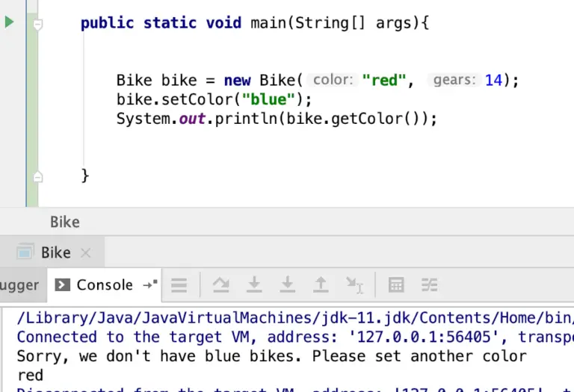The image size is (574, 392).
Task: Collapse the main method using the top fold marker
Action: coord(38,24)
